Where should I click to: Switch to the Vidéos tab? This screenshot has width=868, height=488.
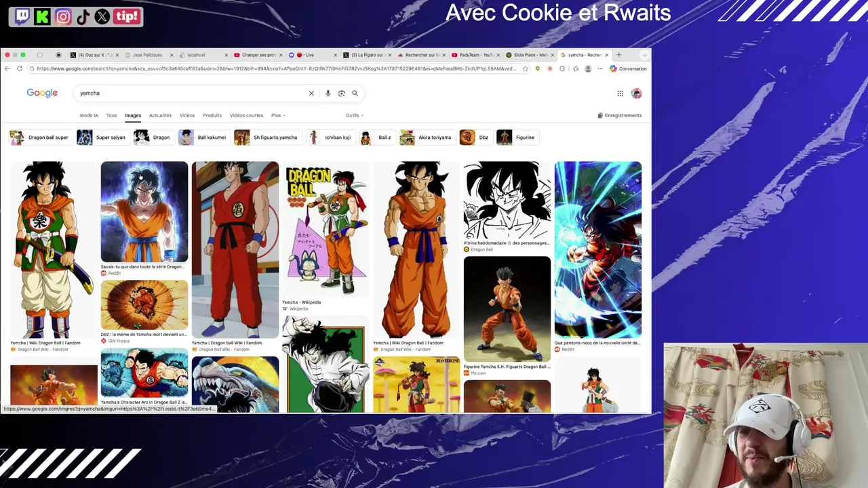[187, 115]
